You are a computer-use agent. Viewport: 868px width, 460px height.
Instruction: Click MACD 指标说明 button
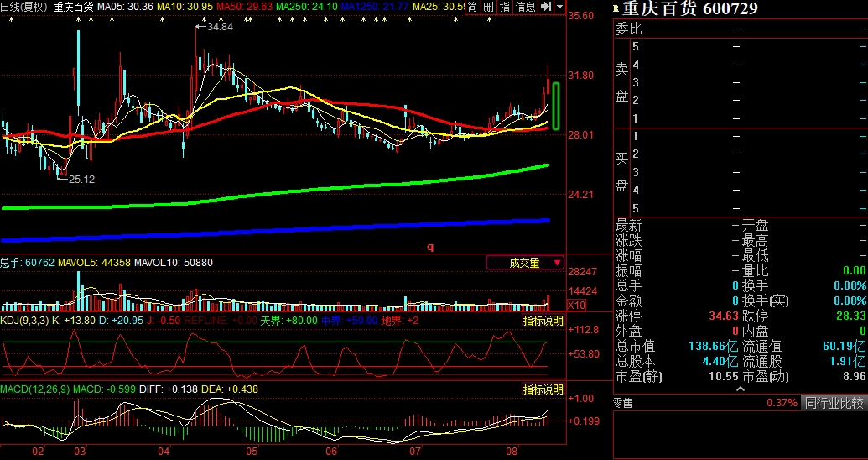point(543,389)
